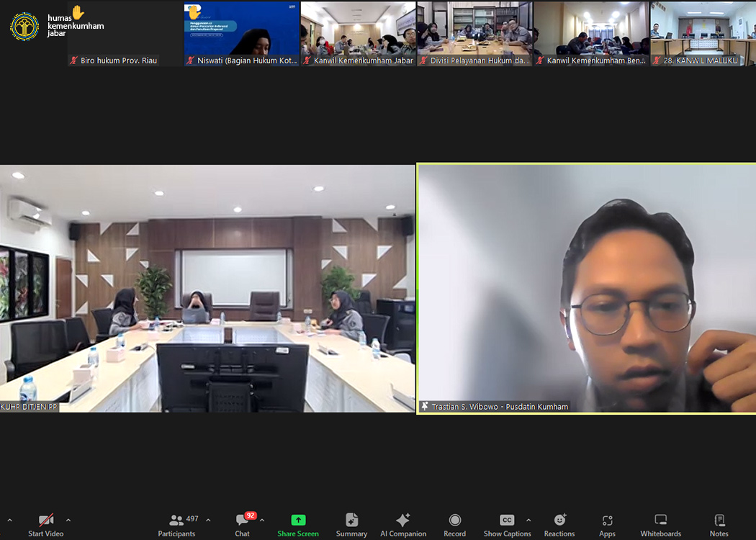
Task: Expand the Chat options arrow
Action: click(262, 520)
